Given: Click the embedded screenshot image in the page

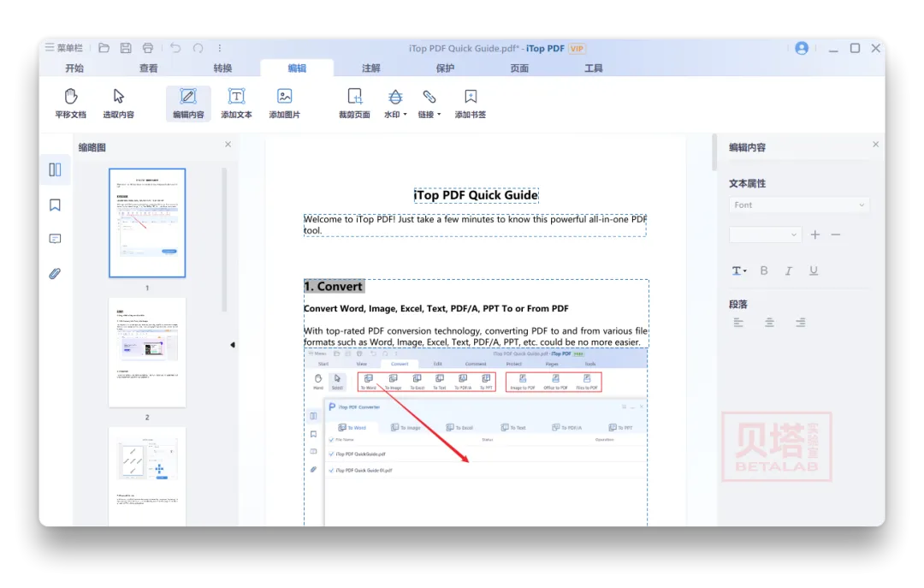Looking at the screenshot, I should [x=477, y=437].
